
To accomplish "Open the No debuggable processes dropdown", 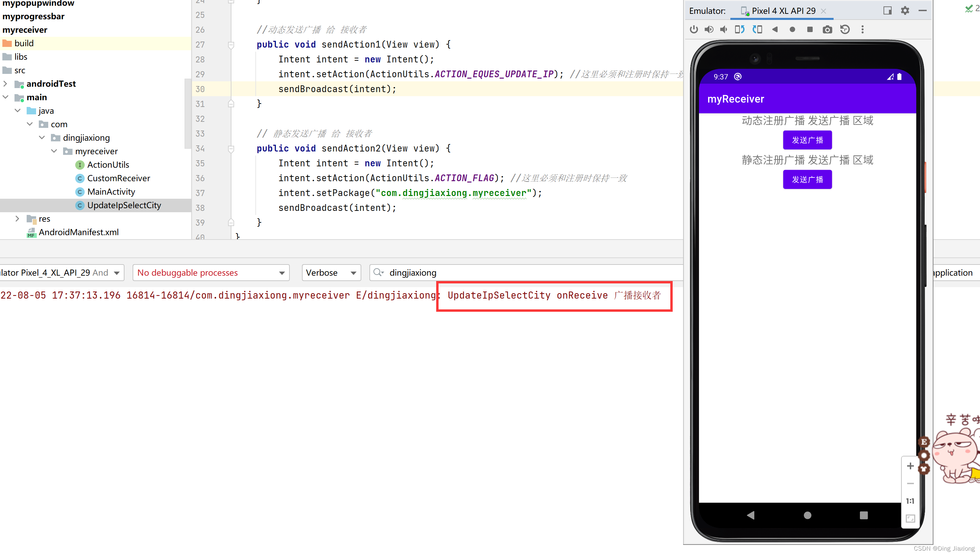I will (x=211, y=273).
